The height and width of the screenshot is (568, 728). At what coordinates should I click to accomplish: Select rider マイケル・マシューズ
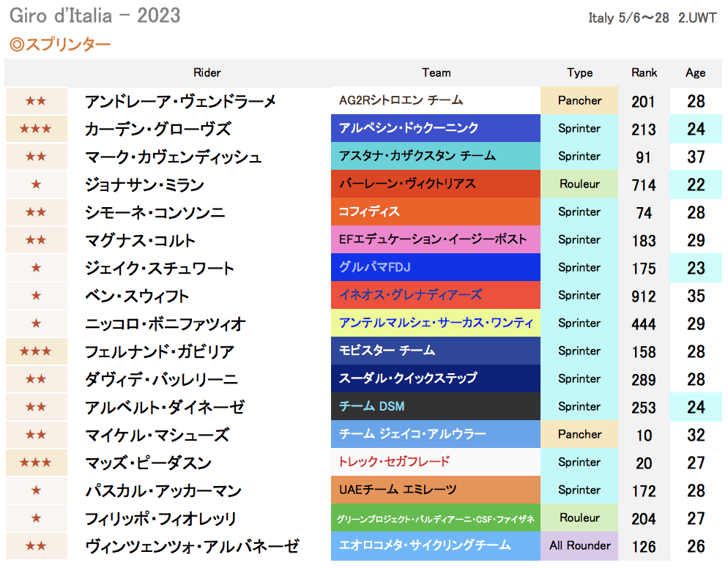157,436
